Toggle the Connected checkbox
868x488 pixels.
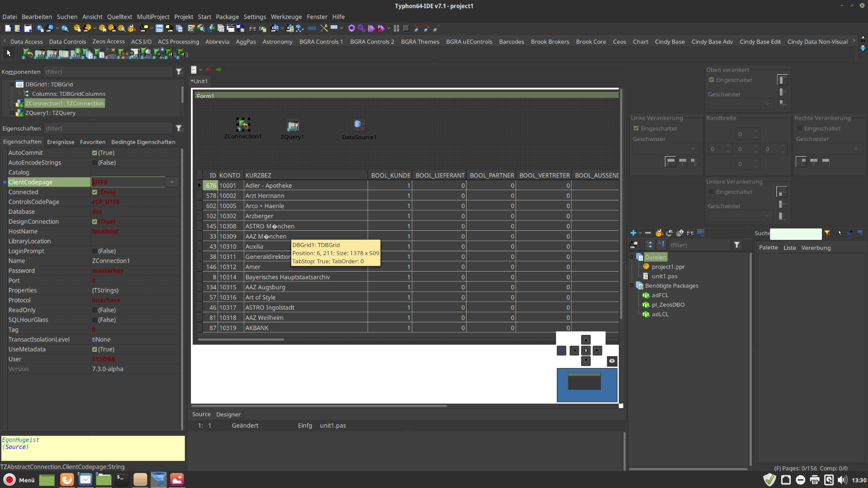(95, 192)
